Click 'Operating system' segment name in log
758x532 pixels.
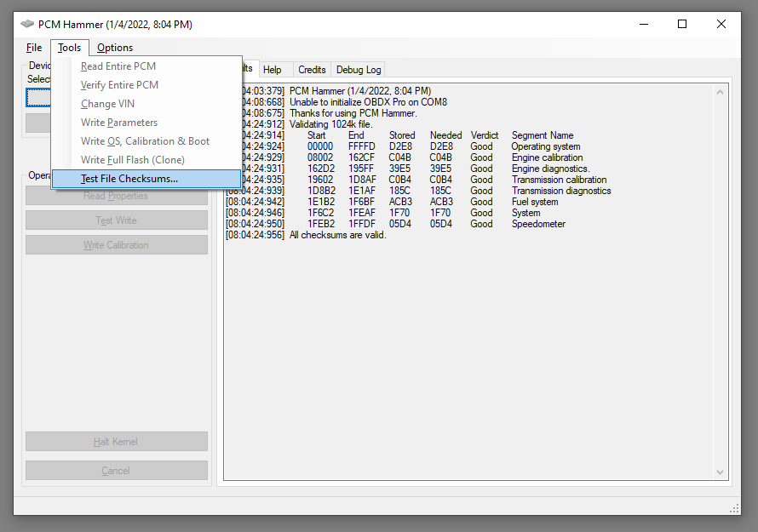pos(546,146)
